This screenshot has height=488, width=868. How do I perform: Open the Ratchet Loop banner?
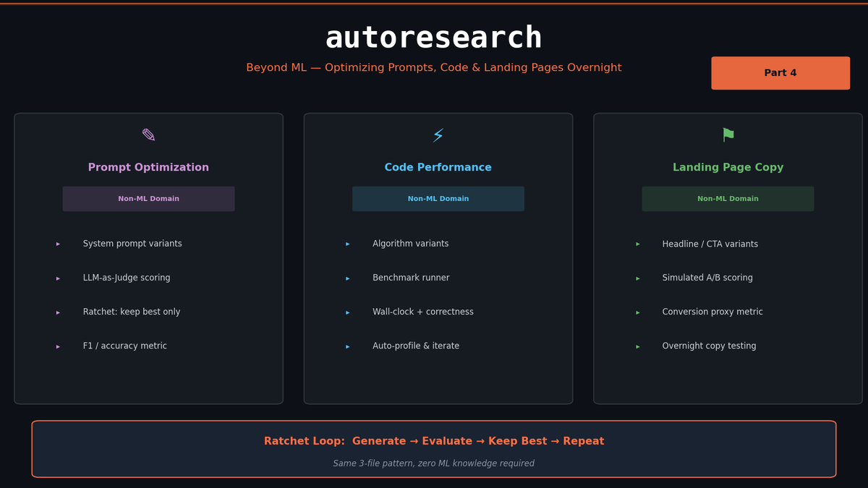click(x=434, y=449)
